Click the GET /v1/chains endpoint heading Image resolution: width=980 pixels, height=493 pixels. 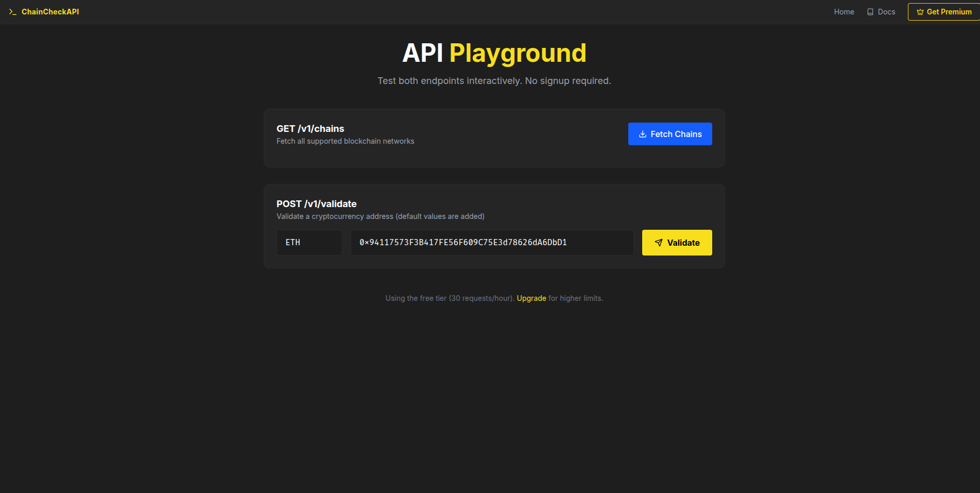pos(310,129)
